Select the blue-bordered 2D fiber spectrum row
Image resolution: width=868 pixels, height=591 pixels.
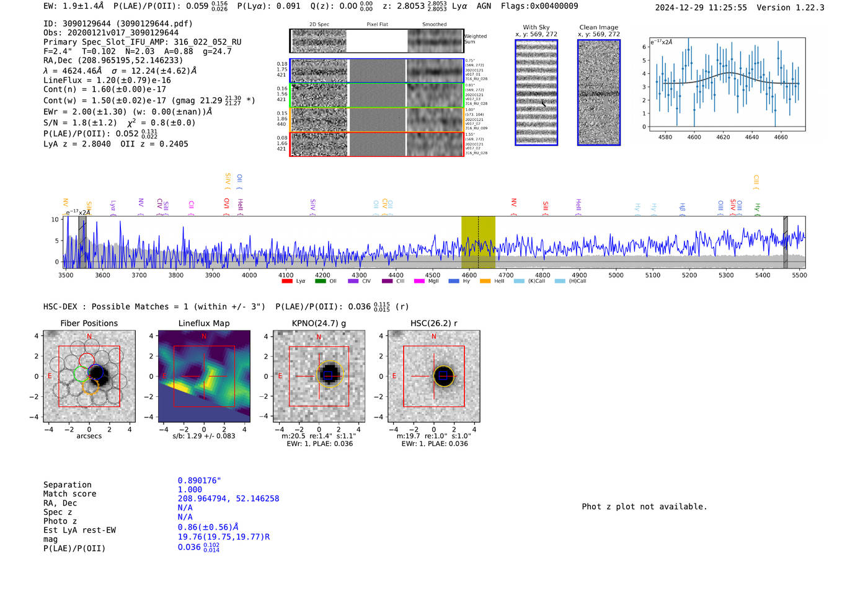pyautogui.click(x=377, y=71)
